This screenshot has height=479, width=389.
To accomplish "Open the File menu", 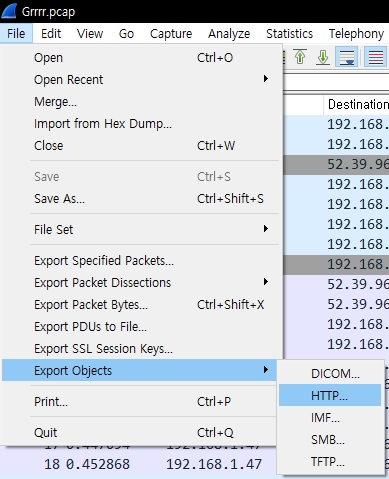I will (16, 34).
